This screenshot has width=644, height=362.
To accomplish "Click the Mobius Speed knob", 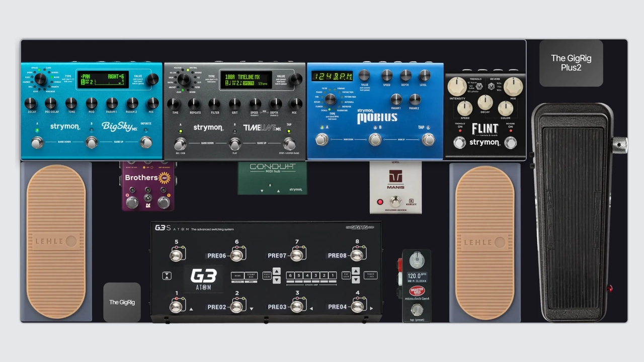I will [386, 75].
